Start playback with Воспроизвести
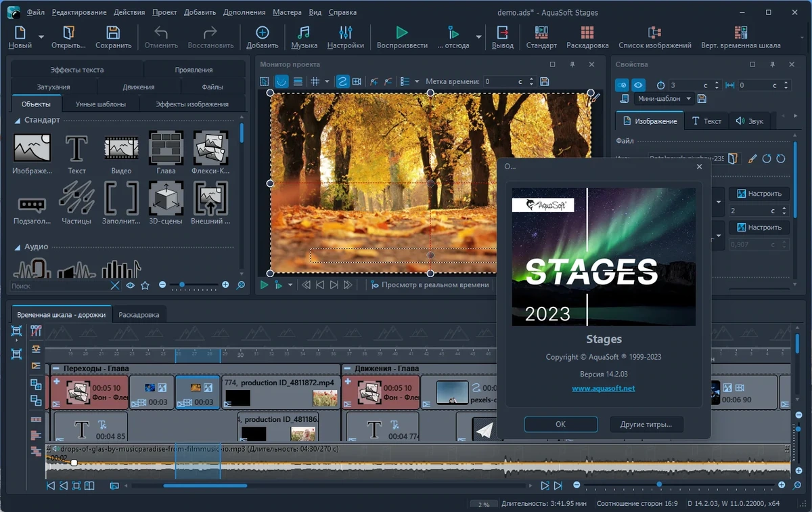Image resolution: width=812 pixels, height=512 pixels. (x=402, y=37)
